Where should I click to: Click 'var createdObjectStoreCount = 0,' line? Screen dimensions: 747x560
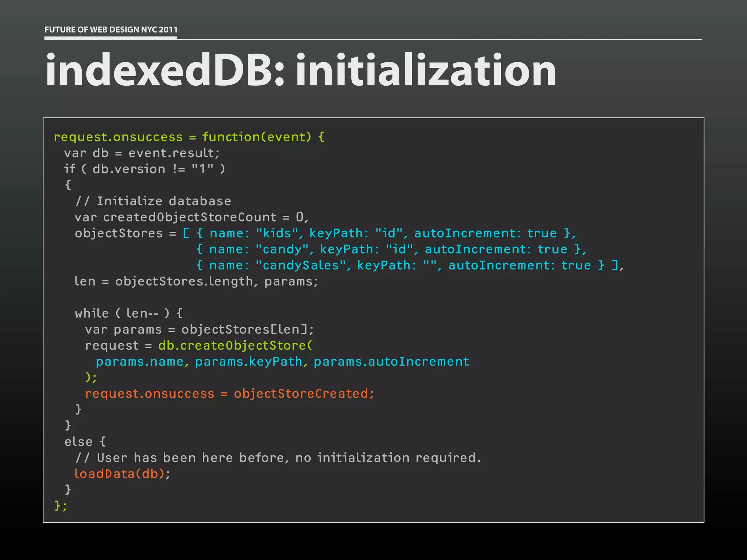pyautogui.click(x=192, y=217)
